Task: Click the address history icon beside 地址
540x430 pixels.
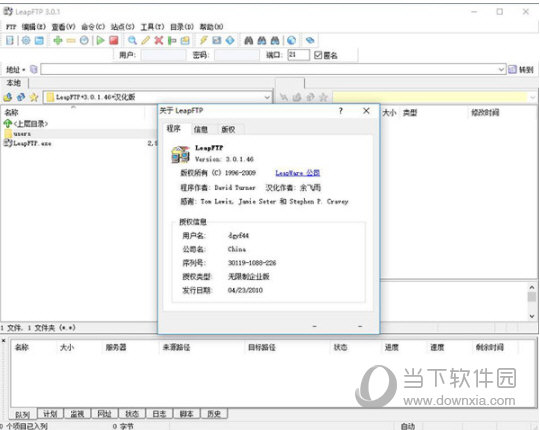Action: point(33,70)
